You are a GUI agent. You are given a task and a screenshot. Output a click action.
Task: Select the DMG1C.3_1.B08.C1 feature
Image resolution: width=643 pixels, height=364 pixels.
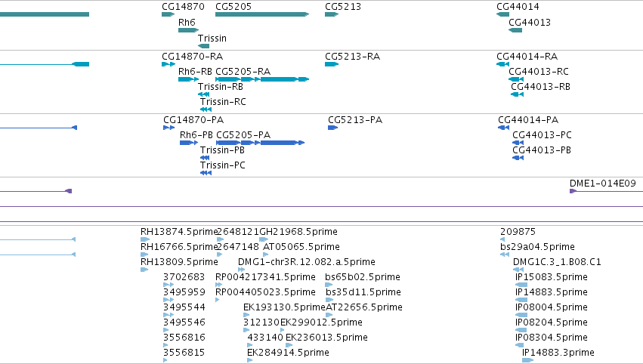point(518,270)
